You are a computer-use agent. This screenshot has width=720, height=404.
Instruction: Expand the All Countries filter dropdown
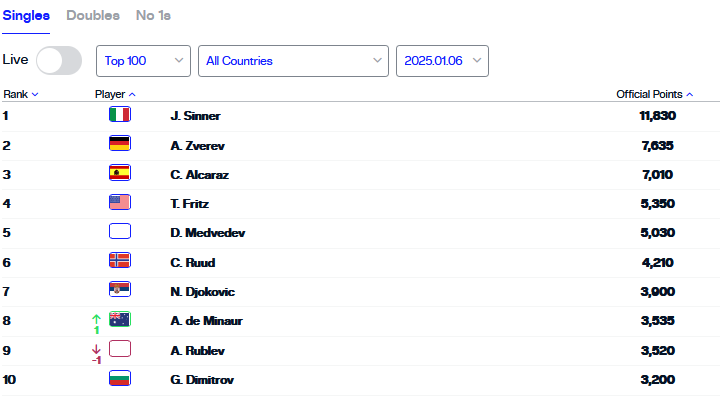[294, 61]
